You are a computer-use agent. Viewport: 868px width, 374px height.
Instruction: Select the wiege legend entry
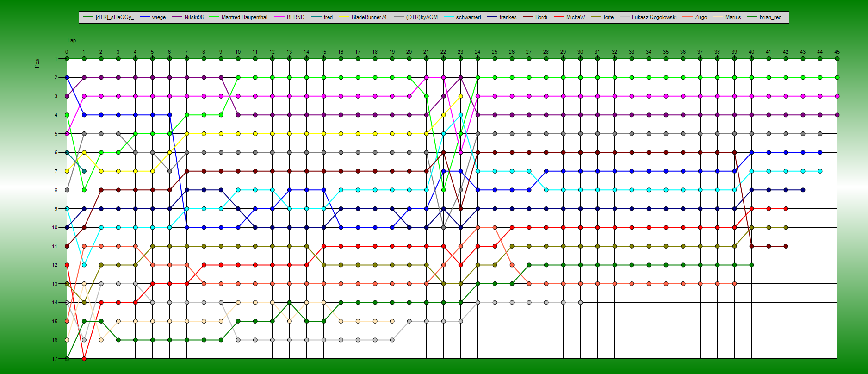(x=153, y=17)
